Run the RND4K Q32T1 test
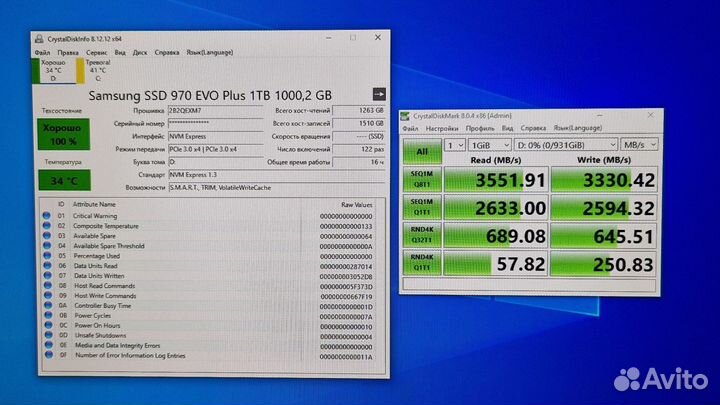 coord(422,235)
